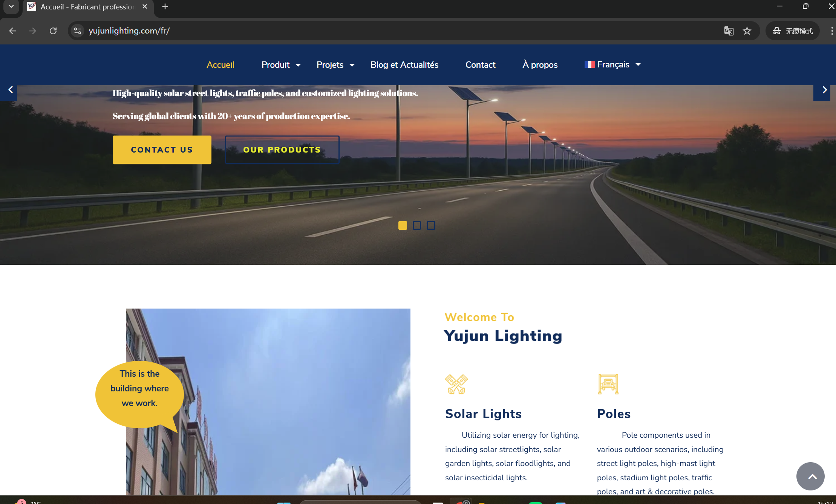The height and width of the screenshot is (504, 836).
Task: Click the scroll-to-top round arrow button
Action: click(x=810, y=476)
